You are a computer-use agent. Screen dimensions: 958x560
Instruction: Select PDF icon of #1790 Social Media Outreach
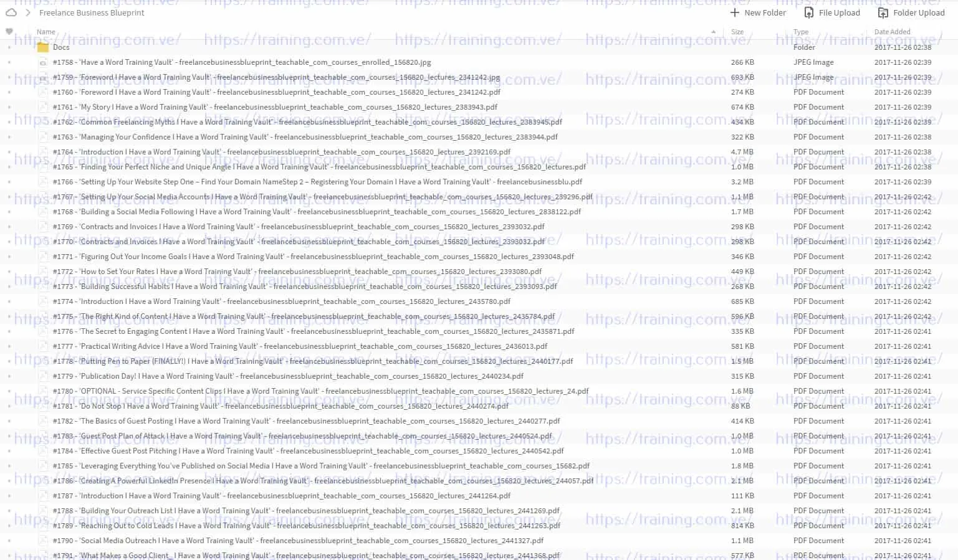coord(43,541)
